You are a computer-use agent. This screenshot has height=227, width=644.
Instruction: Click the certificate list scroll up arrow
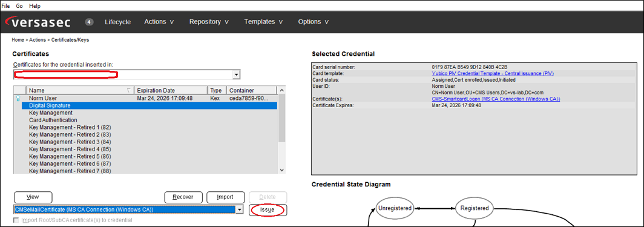coord(281,90)
